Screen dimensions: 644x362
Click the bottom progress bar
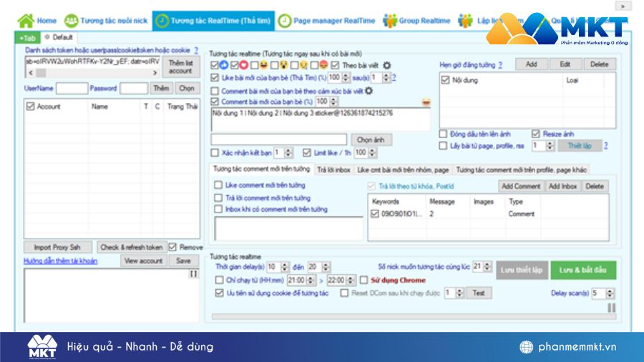click(x=414, y=316)
